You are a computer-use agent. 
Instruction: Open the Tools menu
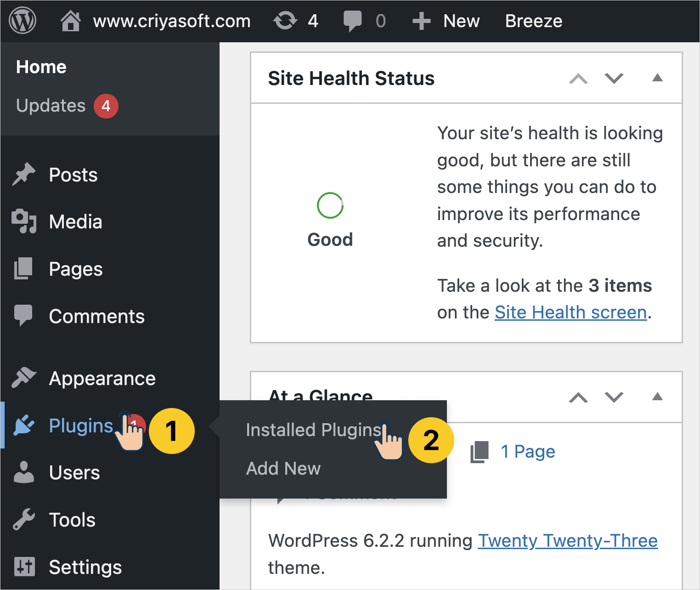click(72, 520)
